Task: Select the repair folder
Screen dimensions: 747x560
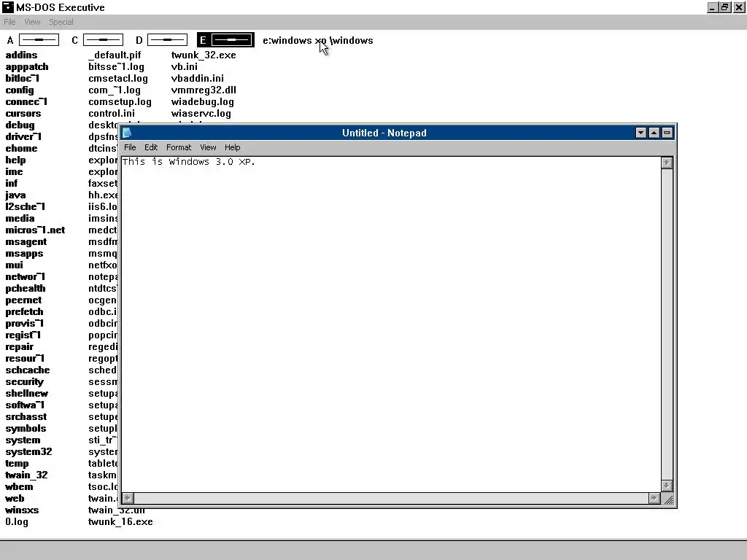Action: pos(20,347)
